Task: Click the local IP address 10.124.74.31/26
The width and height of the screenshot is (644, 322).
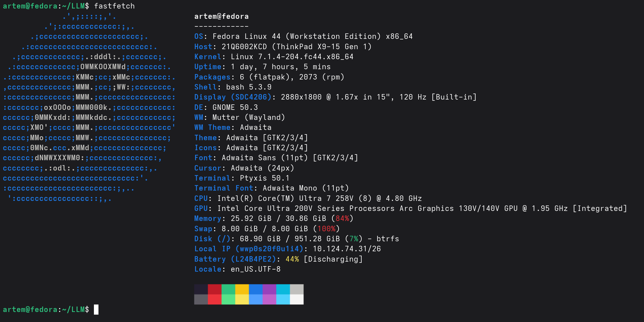Action: pos(347,249)
